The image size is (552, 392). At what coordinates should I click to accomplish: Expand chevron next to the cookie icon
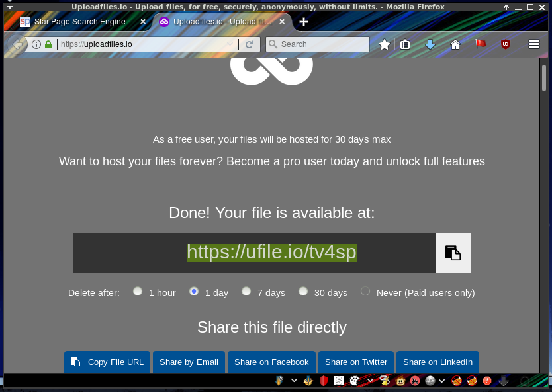tap(370, 381)
